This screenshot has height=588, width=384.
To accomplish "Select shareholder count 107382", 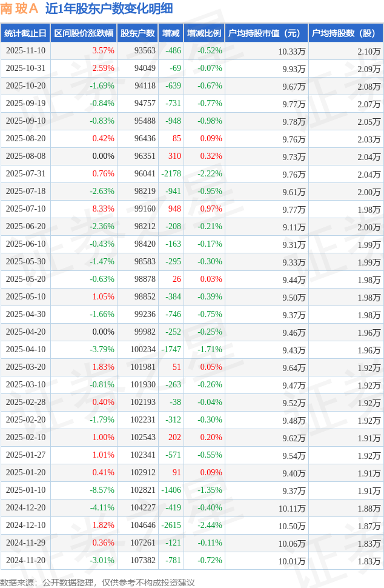I will (x=143, y=561).
